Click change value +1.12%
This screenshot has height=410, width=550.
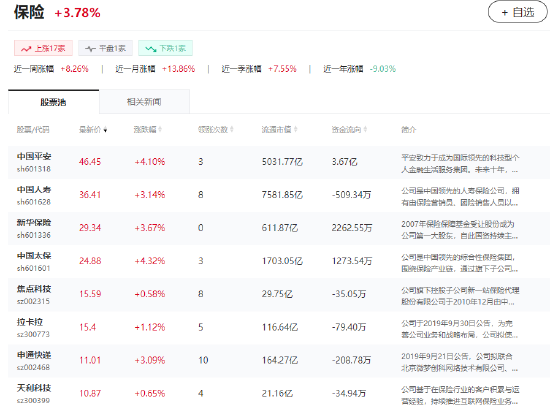pyautogui.click(x=150, y=327)
